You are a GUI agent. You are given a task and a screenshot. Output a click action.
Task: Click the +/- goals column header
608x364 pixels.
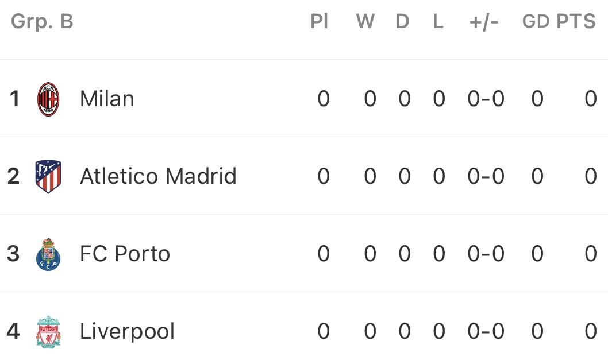pos(484,21)
